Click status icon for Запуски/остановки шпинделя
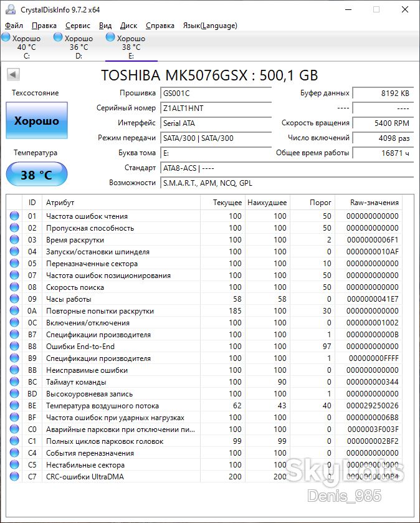 point(14,251)
